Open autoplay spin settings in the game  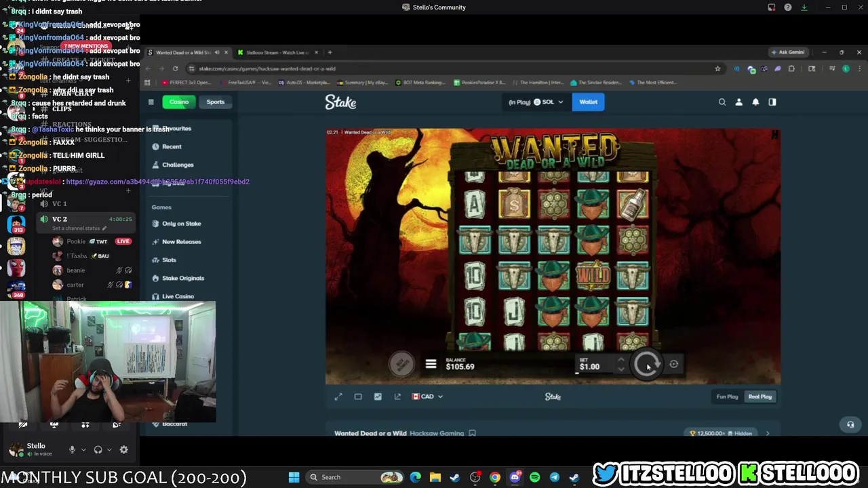coord(673,364)
